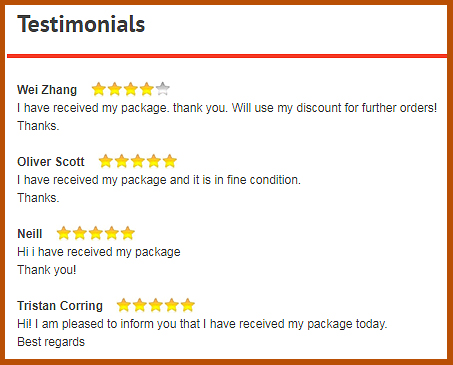
Task: Select the first star of Oliver Scott's rating
Action: (x=106, y=161)
